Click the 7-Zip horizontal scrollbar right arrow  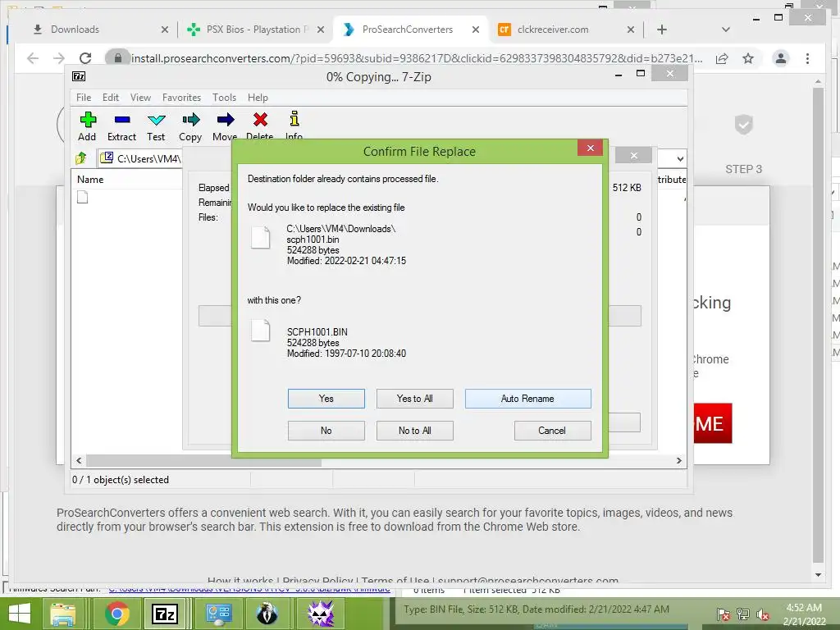[x=679, y=461]
